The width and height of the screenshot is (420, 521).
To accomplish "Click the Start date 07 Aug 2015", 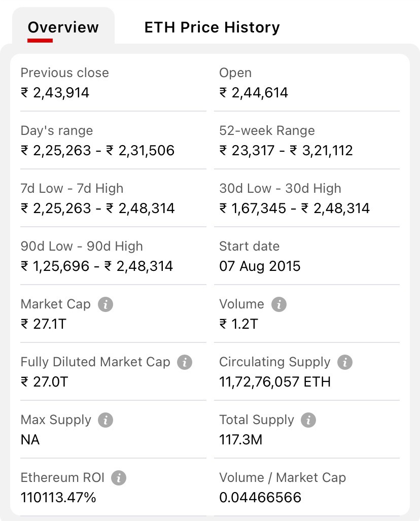I will point(260,266).
